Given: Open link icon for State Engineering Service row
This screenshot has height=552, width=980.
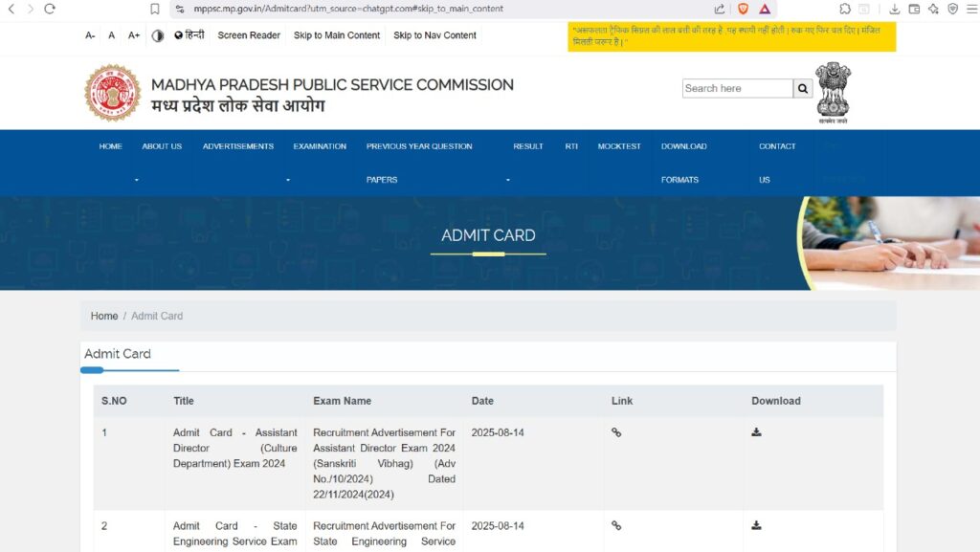Looking at the screenshot, I should [616, 525].
